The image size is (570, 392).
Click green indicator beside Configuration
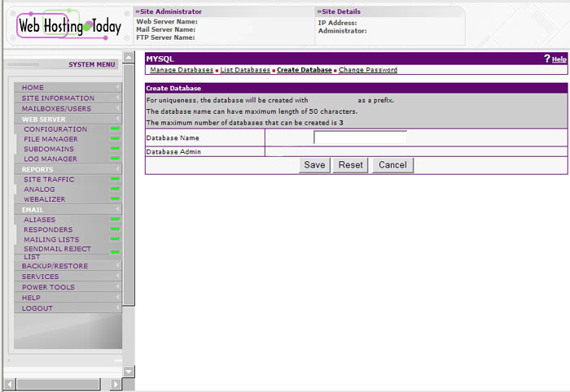click(115, 129)
